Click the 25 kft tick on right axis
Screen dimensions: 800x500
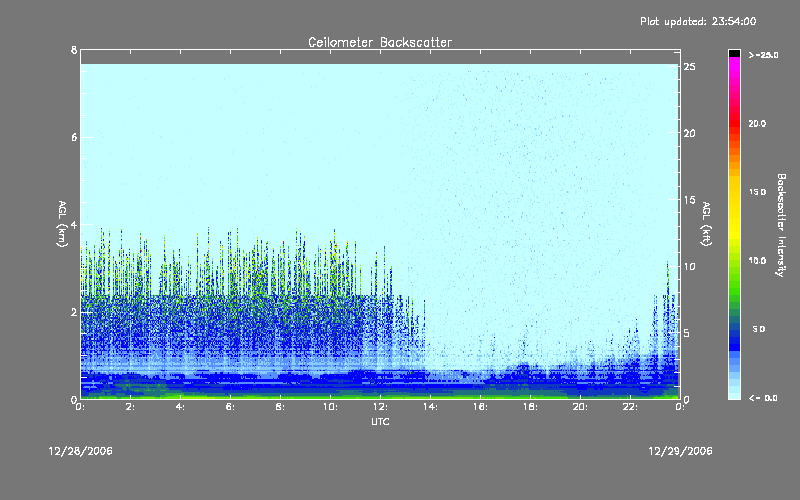coord(689,67)
